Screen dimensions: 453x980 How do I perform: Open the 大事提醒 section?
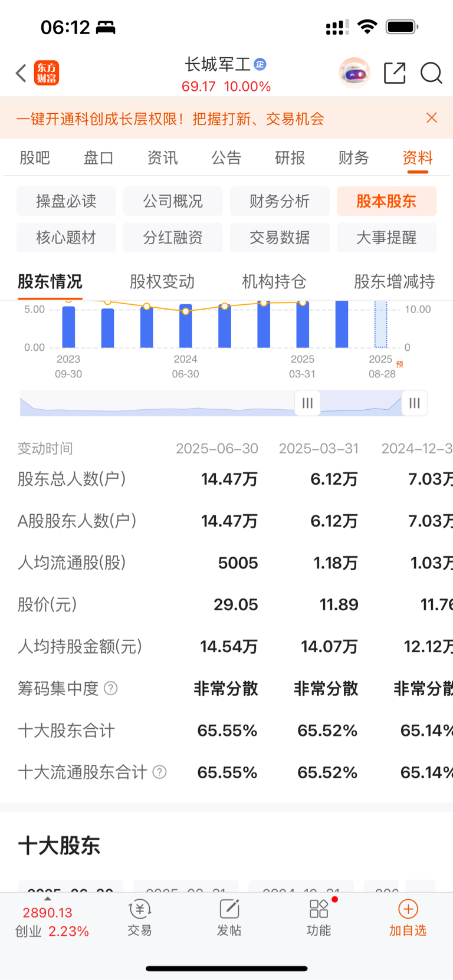pyautogui.click(x=386, y=238)
